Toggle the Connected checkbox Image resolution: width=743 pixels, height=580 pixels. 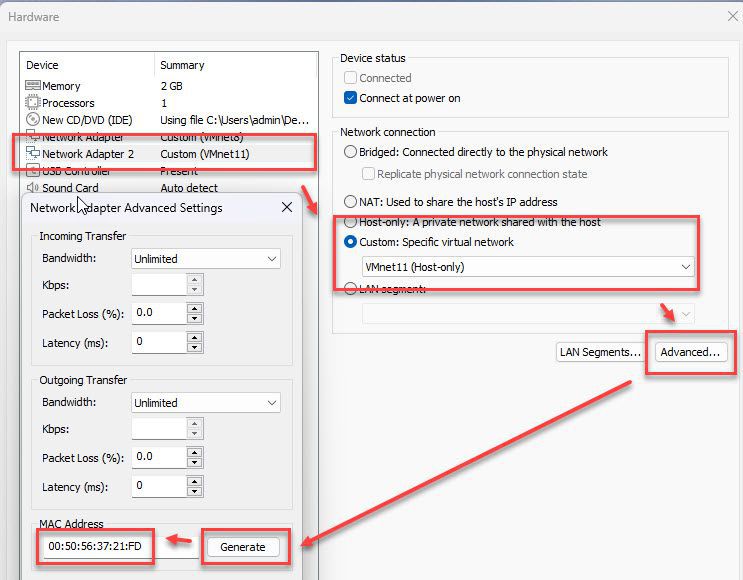[x=350, y=78]
